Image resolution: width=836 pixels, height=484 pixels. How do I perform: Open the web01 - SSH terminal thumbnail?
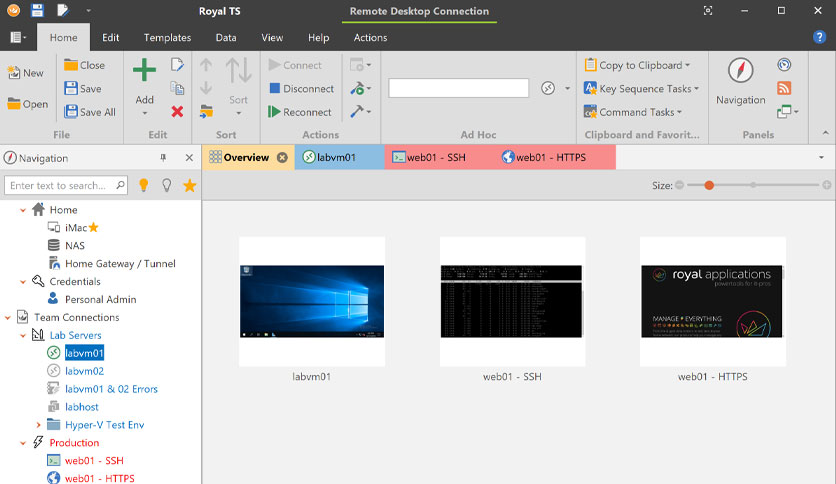[512, 302]
